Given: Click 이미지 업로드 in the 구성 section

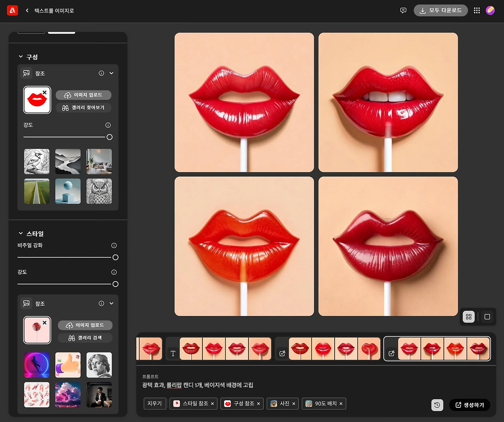Looking at the screenshot, I should click(83, 95).
